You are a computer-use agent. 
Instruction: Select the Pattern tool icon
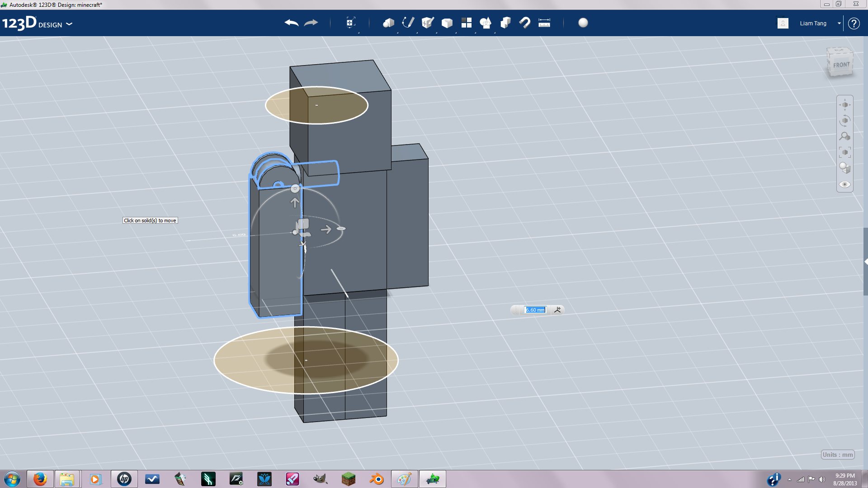point(467,23)
